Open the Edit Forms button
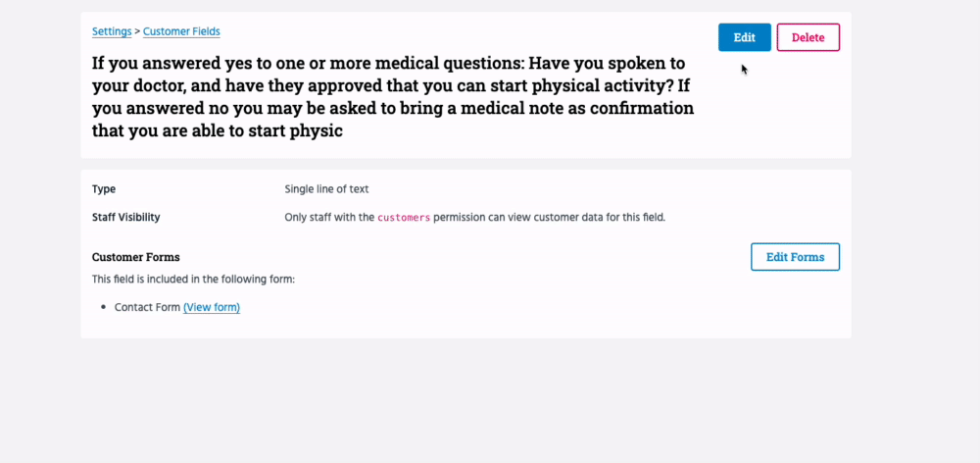980x463 pixels. [x=795, y=257]
